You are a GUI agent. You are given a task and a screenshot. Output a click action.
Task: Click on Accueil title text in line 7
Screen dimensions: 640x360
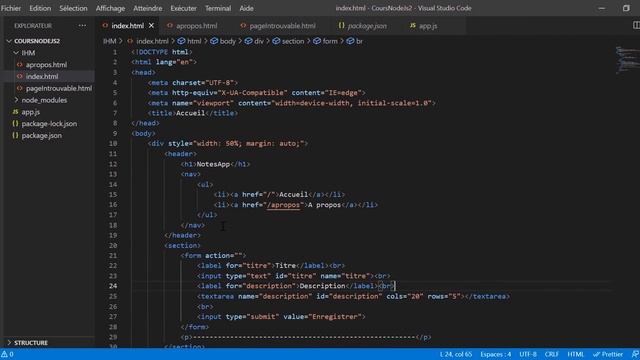coord(190,113)
